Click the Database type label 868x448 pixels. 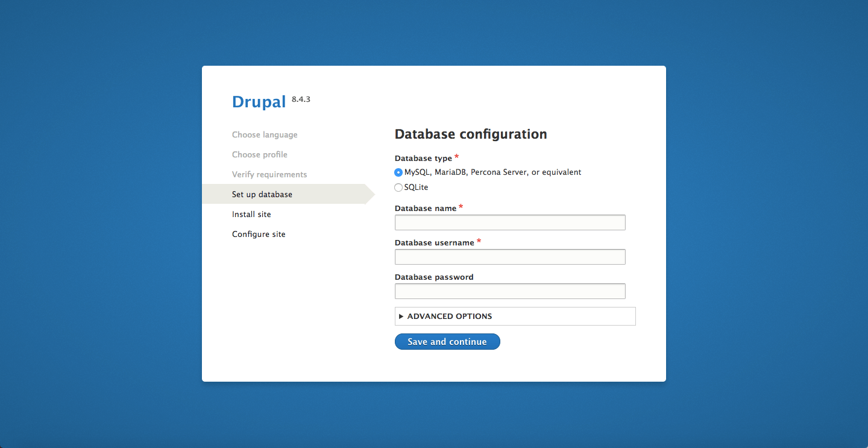click(x=423, y=159)
